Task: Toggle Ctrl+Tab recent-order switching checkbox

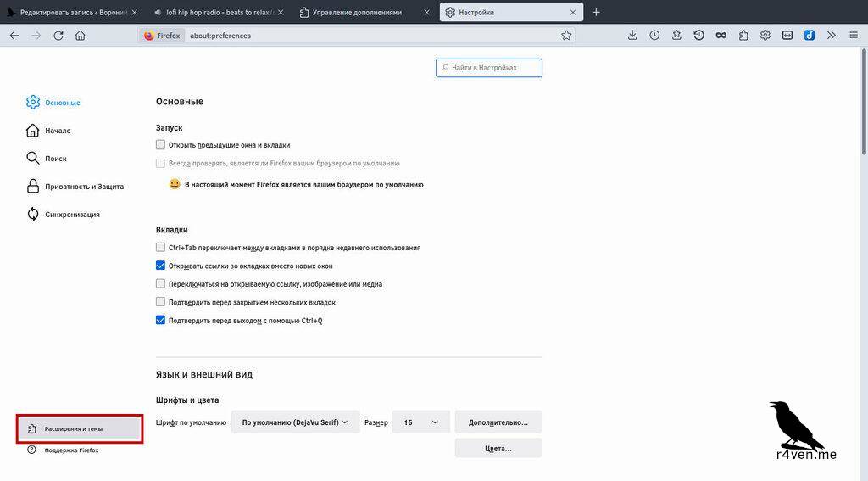Action: [x=161, y=248]
